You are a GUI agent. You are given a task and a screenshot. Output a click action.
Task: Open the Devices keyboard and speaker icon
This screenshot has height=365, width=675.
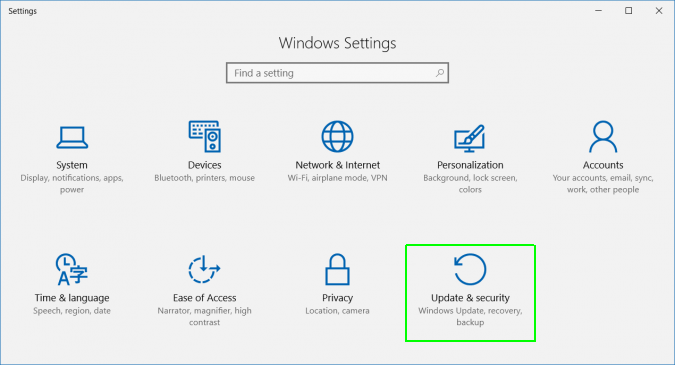[x=204, y=136]
